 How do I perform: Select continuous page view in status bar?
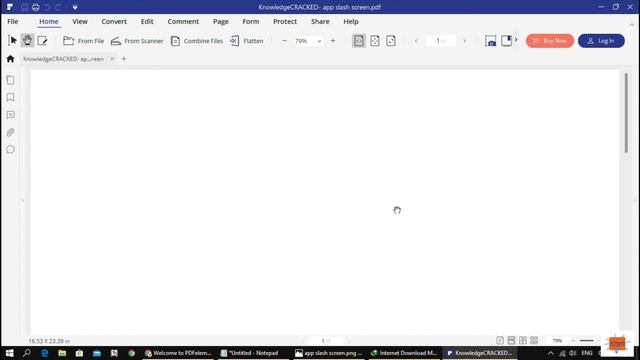(x=511, y=340)
